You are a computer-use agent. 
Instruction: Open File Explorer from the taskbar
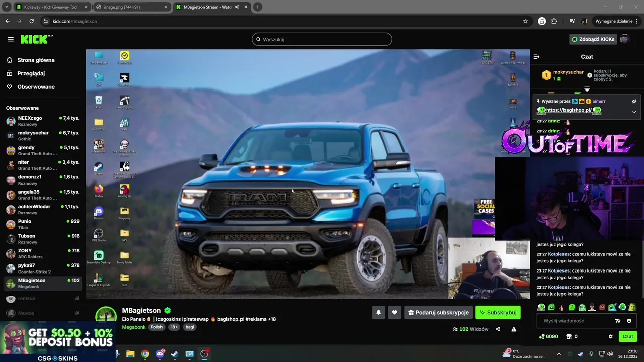[x=130, y=354]
